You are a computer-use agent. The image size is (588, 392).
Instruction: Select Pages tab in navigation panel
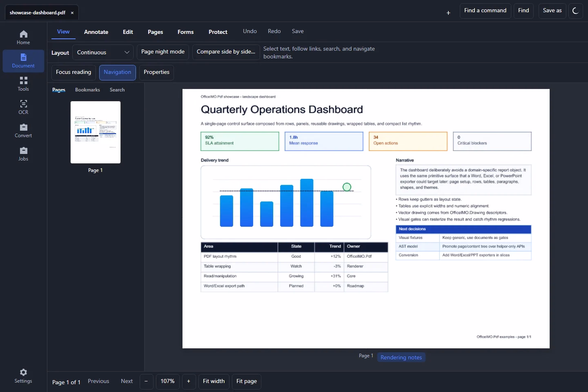coord(59,90)
